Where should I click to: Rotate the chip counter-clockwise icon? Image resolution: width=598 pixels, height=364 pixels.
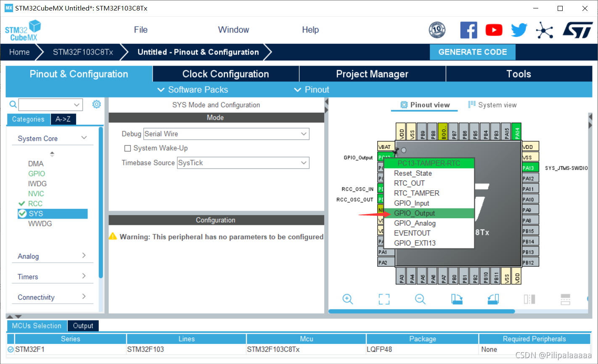[493, 299]
